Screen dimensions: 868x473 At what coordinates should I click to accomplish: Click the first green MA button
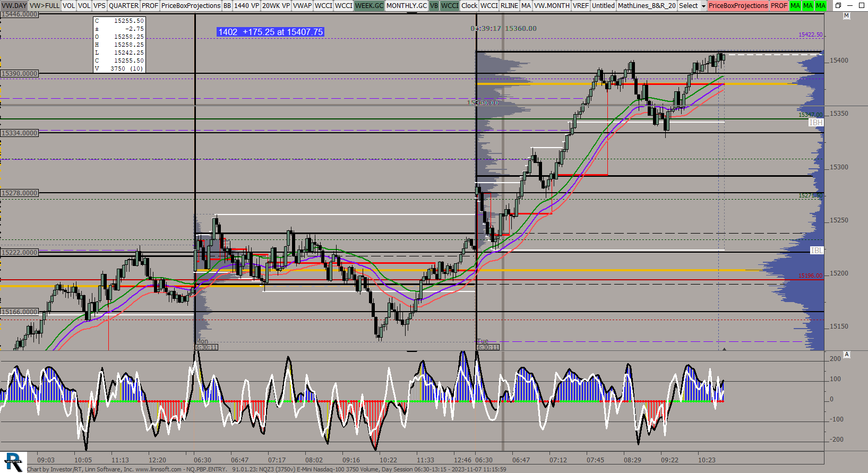[x=795, y=5]
